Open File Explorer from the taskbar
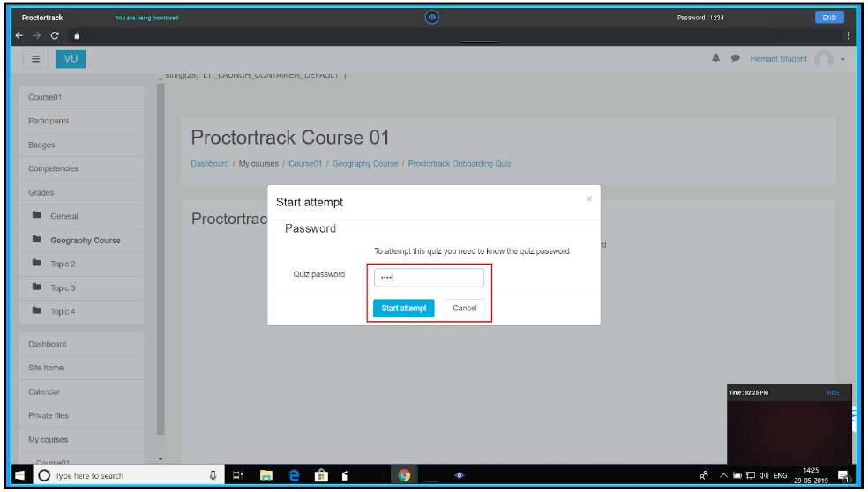The image size is (868, 492). [266, 475]
